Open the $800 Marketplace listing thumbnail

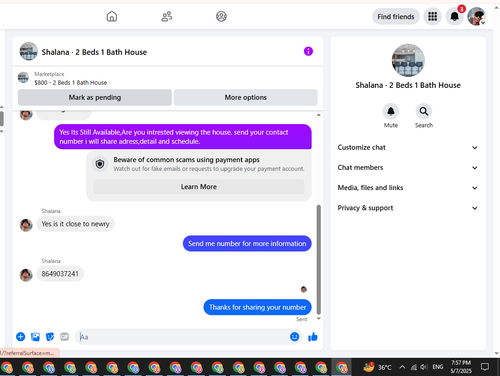point(23,78)
